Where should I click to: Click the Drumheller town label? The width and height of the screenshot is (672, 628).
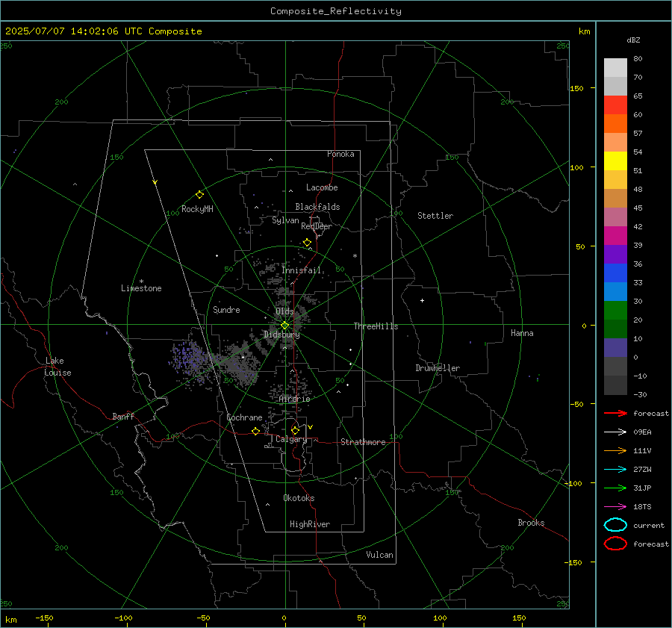(x=438, y=368)
